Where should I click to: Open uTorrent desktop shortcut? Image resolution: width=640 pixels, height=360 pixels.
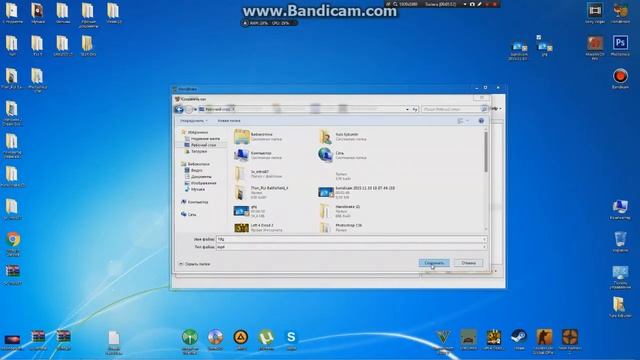point(266,340)
